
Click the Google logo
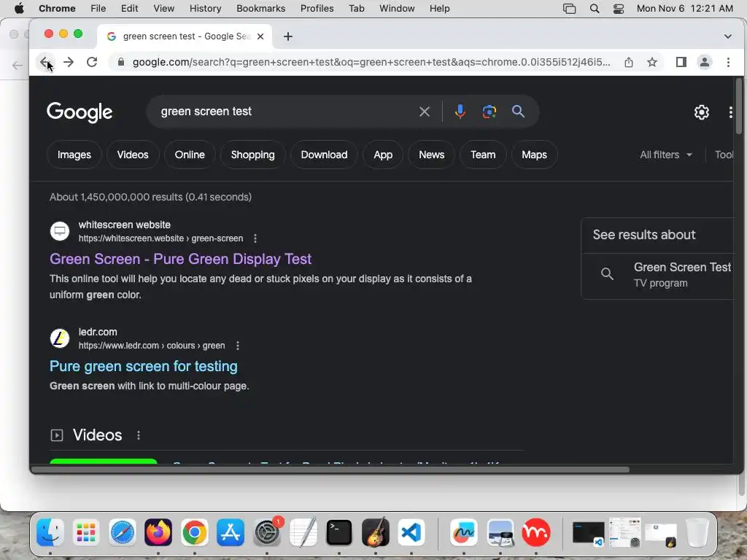[x=80, y=112]
